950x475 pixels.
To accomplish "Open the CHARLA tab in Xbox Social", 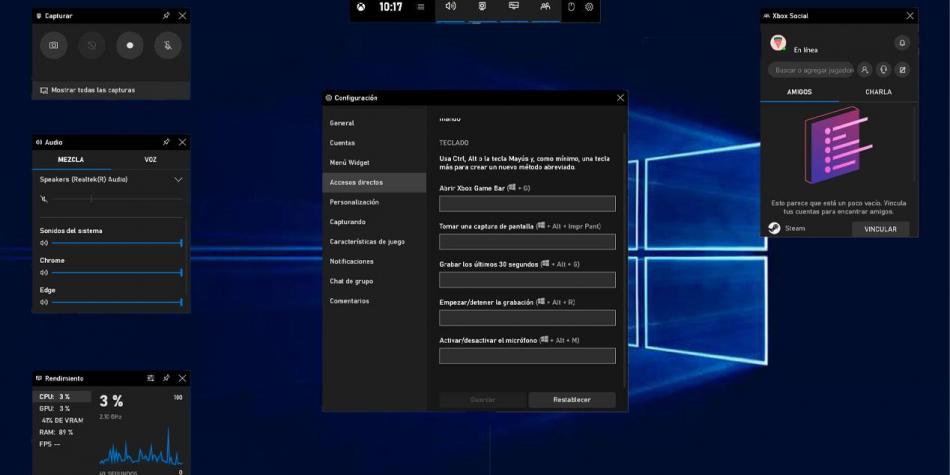I will point(877,92).
